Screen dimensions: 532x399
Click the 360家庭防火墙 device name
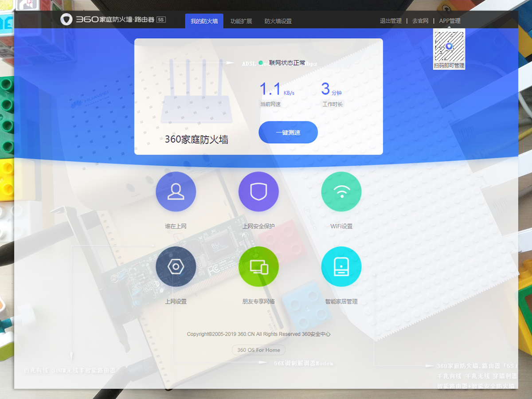(x=196, y=140)
